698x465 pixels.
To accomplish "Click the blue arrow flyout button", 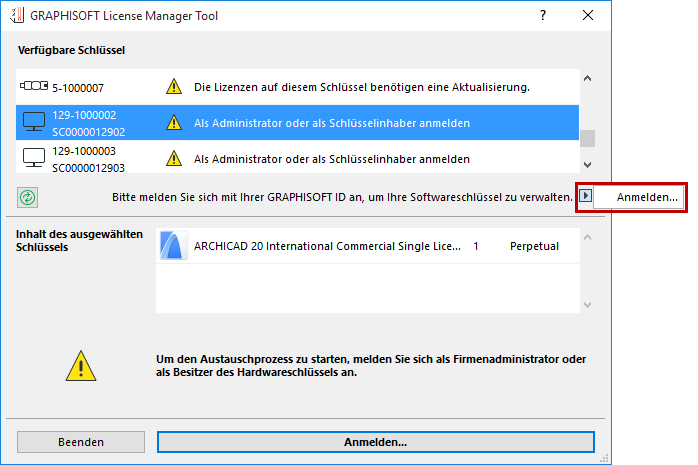I will [587, 198].
